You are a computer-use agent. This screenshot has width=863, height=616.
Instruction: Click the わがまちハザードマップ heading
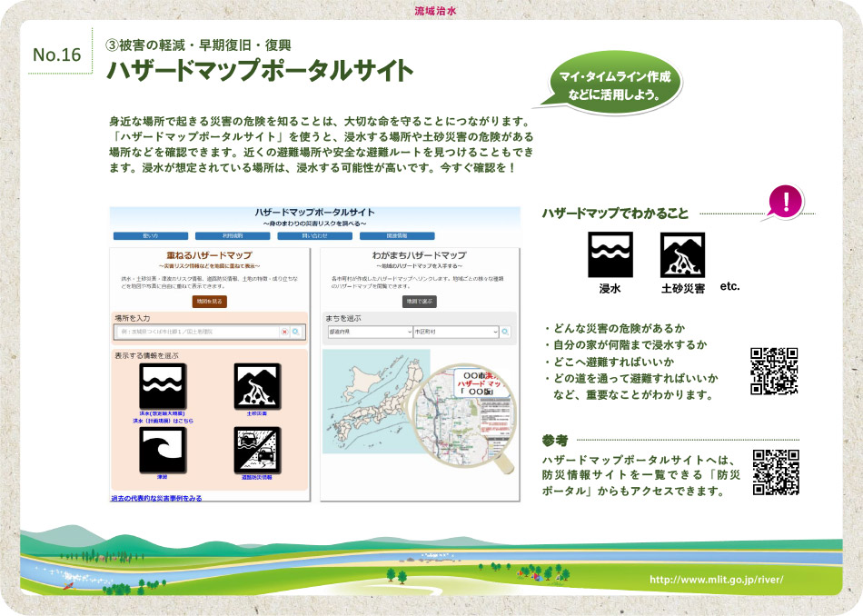coord(420,255)
